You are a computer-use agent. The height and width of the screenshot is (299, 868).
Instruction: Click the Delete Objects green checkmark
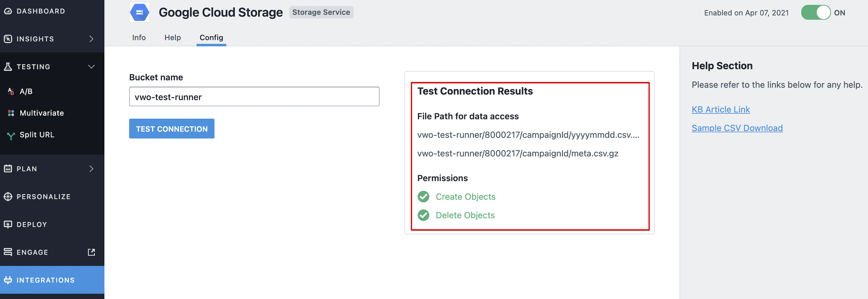tap(423, 215)
